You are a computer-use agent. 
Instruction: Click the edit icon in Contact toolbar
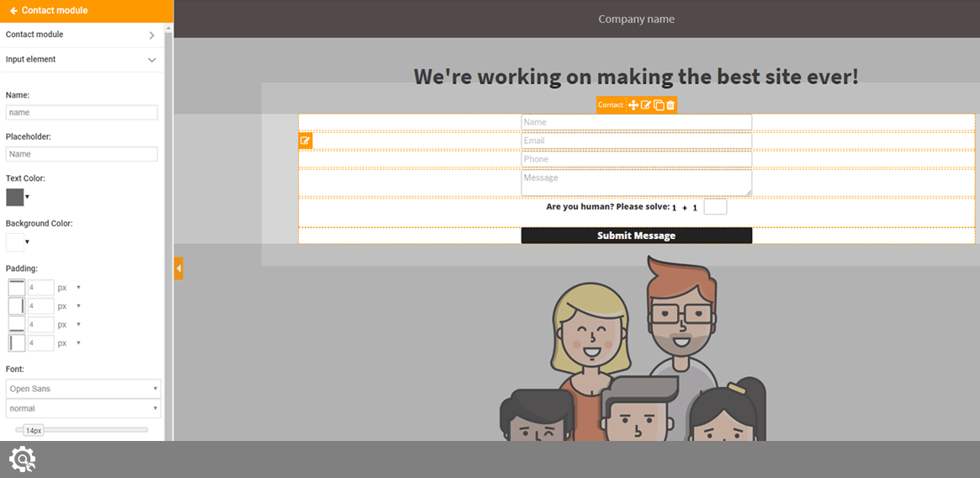pyautogui.click(x=646, y=105)
